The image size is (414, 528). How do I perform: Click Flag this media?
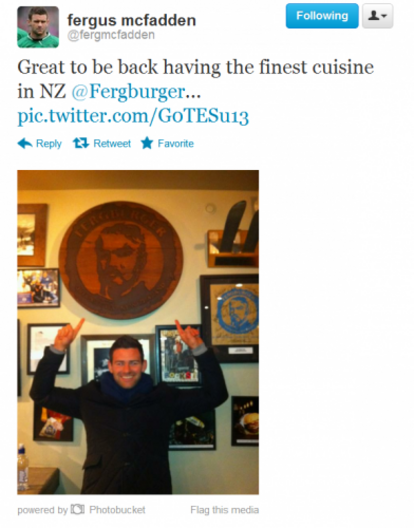[x=224, y=510]
